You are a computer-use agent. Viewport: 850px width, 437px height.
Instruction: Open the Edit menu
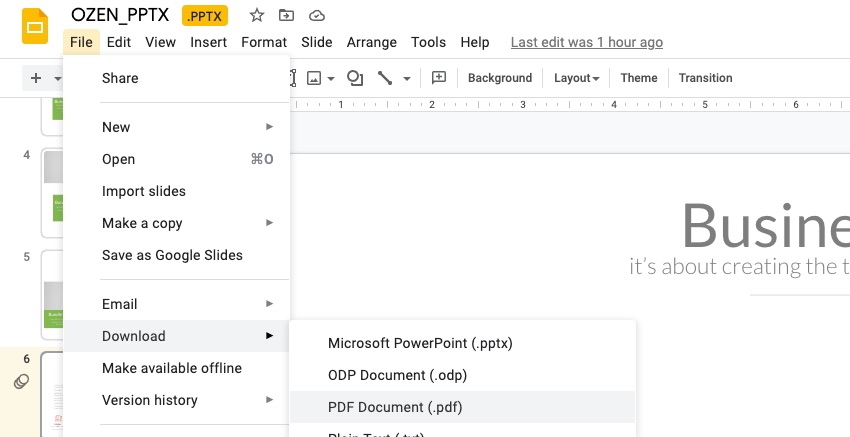coord(119,42)
